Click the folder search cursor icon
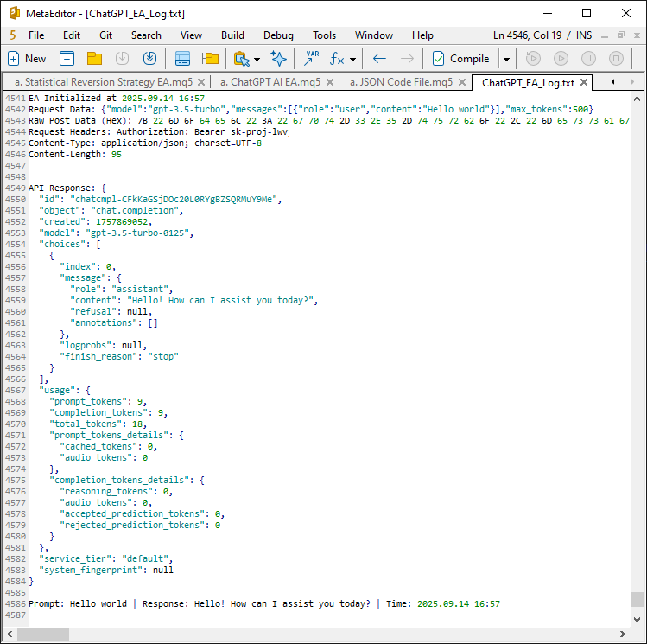 point(242,59)
